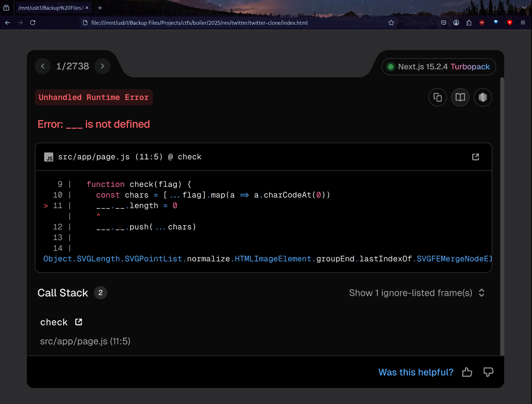Open page.js source in editor icon
532x404 pixels.
475,157
